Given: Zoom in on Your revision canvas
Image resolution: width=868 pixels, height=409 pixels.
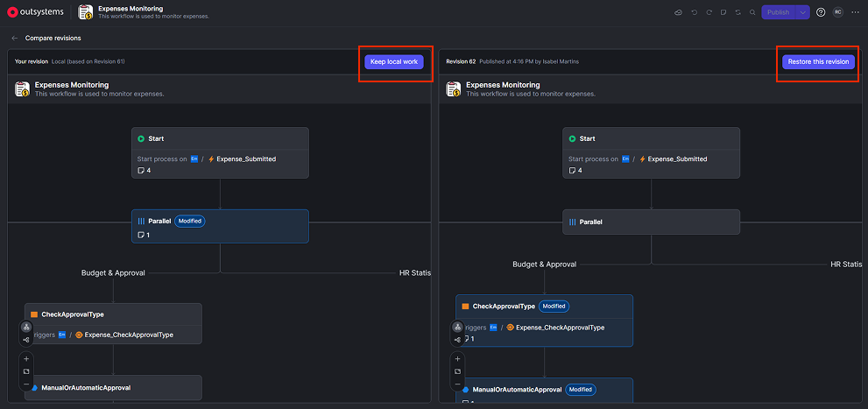Looking at the screenshot, I should (x=26, y=358).
